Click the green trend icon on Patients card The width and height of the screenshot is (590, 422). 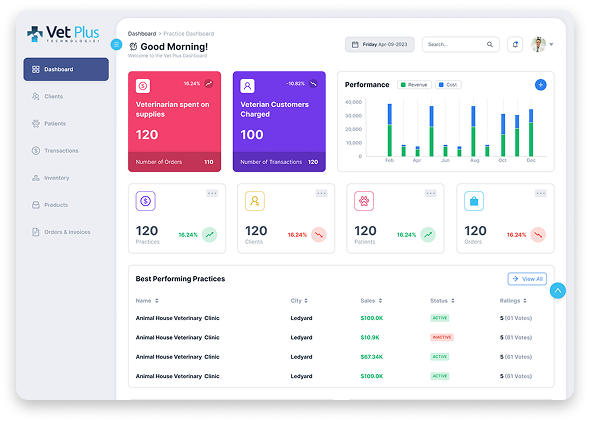(428, 235)
